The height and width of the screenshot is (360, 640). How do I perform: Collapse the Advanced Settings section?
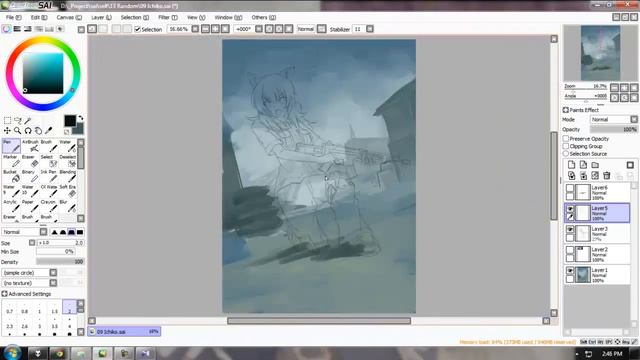point(4,294)
